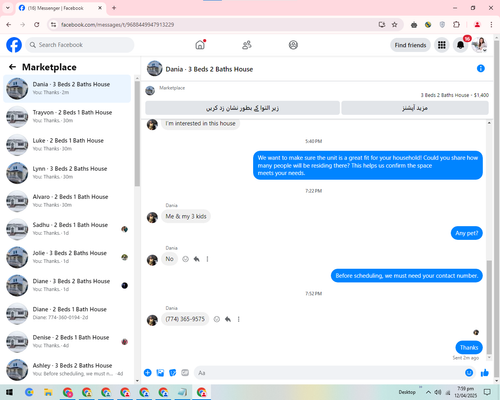This screenshot has width=500, height=400.
Task: Click the Search Facebook field
Action: (x=80, y=45)
